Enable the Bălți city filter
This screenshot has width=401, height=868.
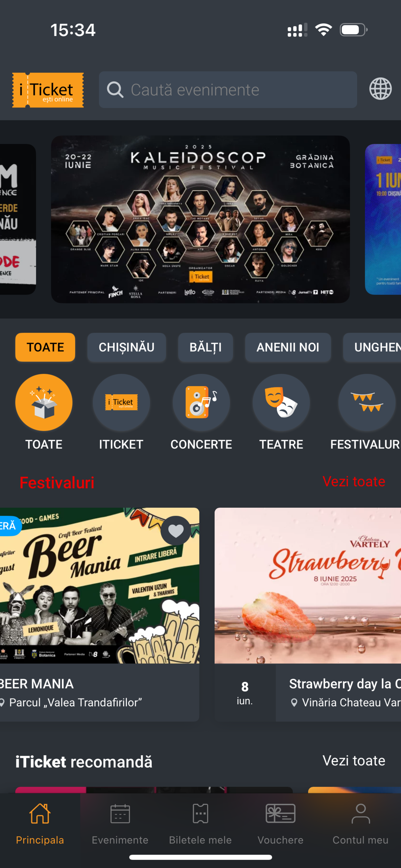pyautogui.click(x=206, y=347)
